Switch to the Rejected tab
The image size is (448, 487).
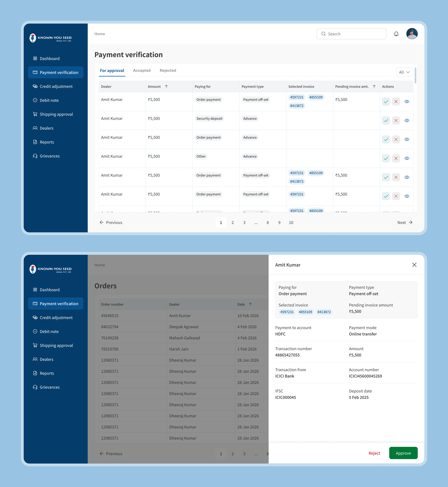click(168, 71)
